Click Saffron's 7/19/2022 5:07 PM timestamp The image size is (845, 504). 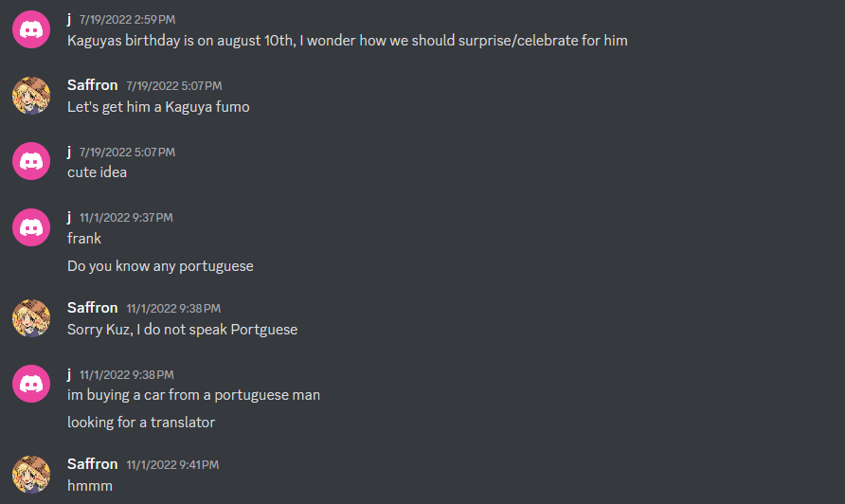point(174,86)
